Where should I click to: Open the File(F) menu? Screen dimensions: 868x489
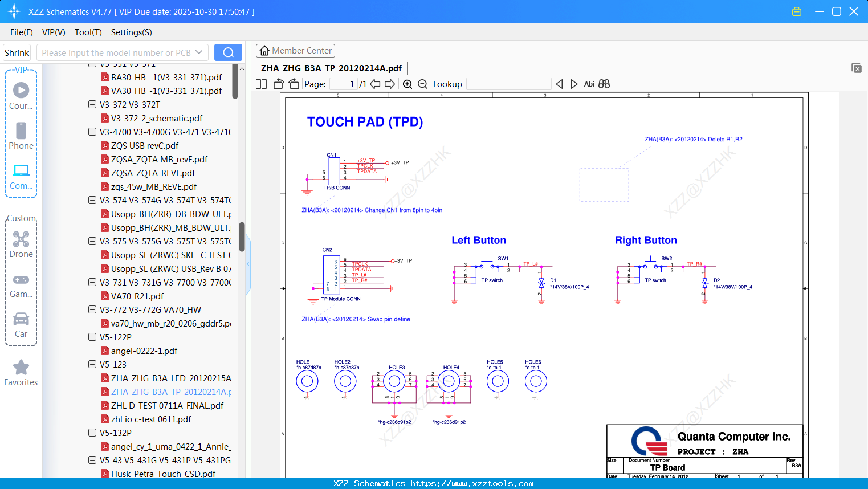click(22, 32)
